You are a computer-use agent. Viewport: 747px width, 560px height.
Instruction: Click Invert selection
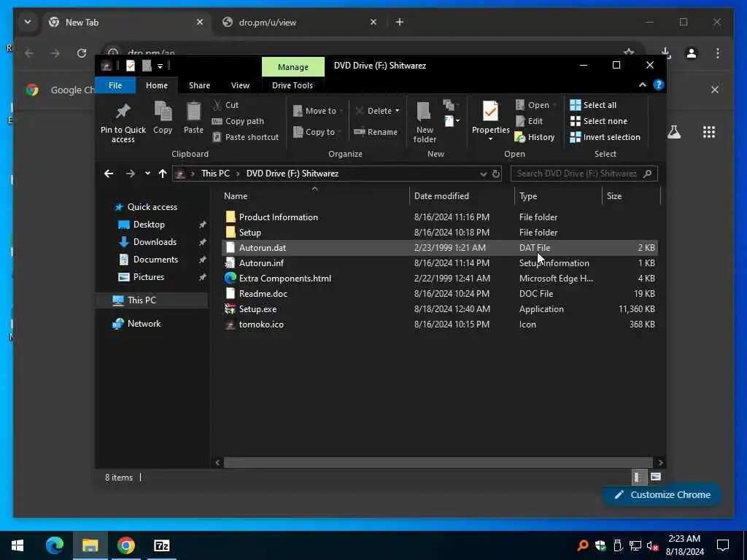click(605, 137)
